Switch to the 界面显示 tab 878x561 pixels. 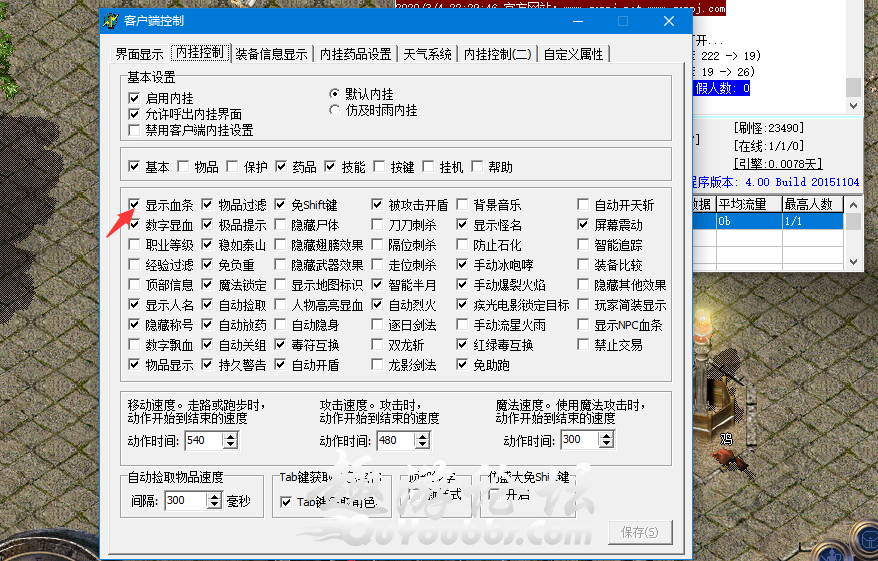pos(138,54)
